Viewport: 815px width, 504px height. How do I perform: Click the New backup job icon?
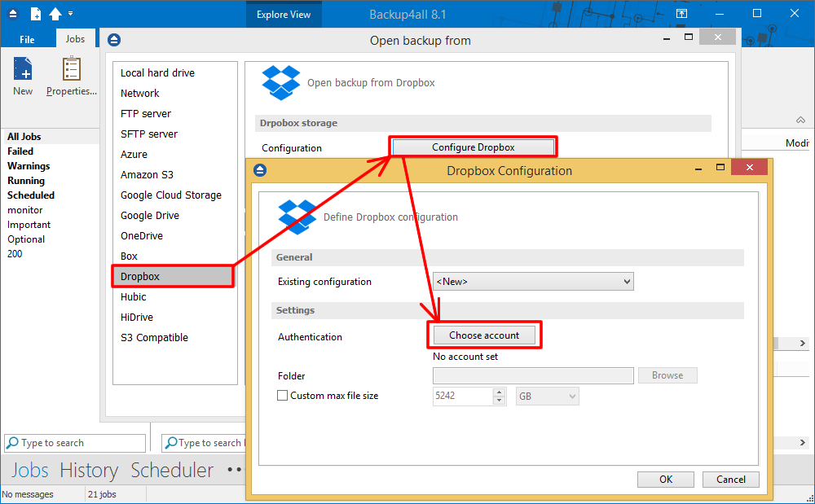(x=23, y=70)
